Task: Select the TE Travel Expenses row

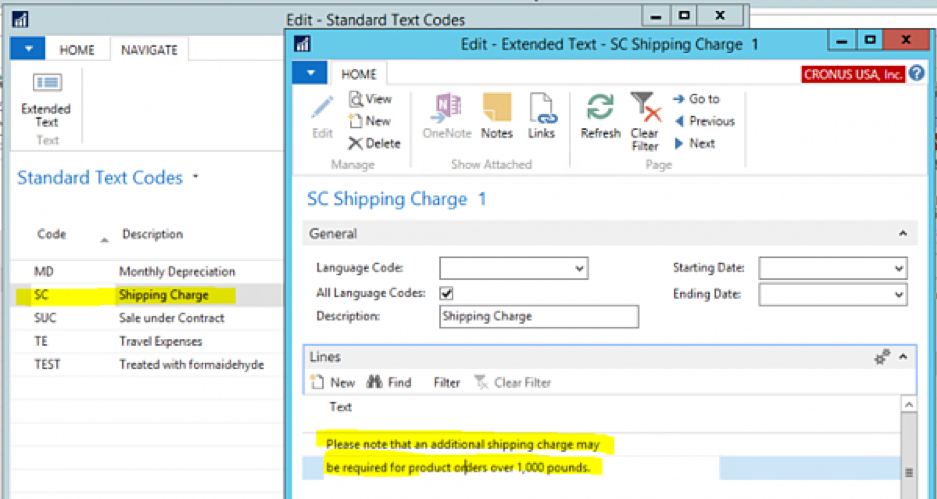Action: (146, 341)
